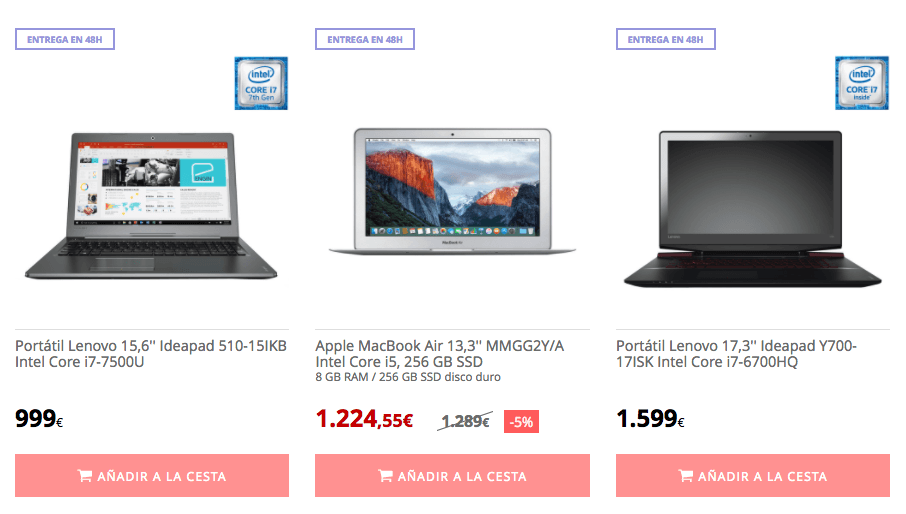The image size is (906, 514).
Task: Click the crossed-out 1.289€ original price
Action: pos(466,422)
